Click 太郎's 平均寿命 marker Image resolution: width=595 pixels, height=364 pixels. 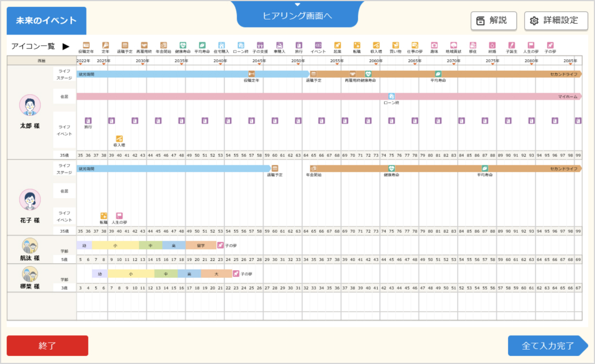(x=438, y=74)
